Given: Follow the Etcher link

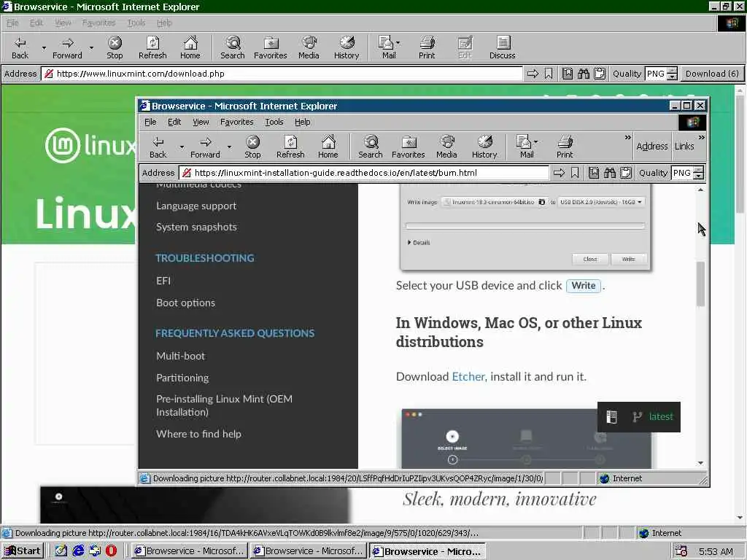Looking at the screenshot, I should [468, 377].
